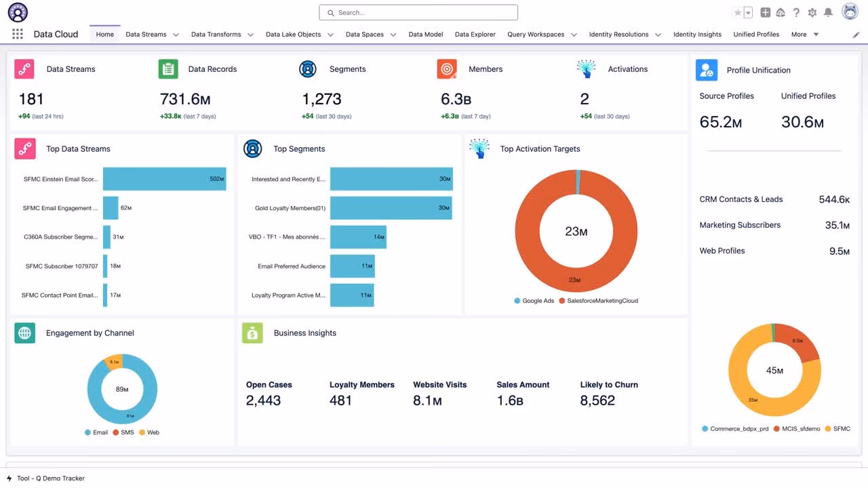
Task: Click the Segments summary icon
Action: [308, 69]
